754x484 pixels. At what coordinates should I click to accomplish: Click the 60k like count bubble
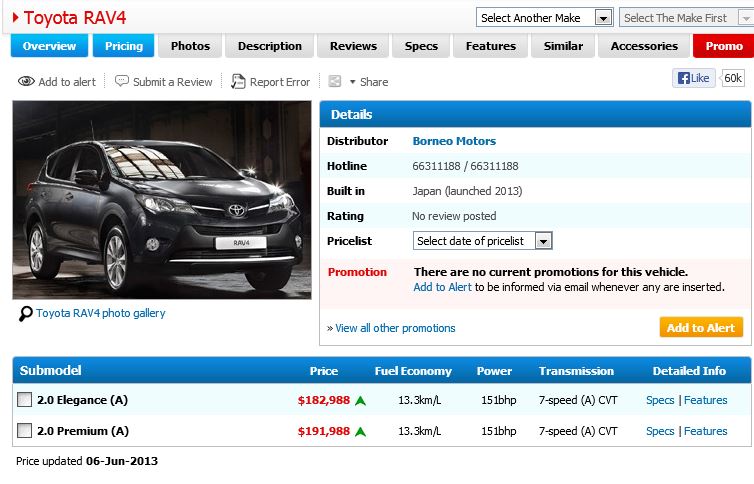[x=733, y=78]
